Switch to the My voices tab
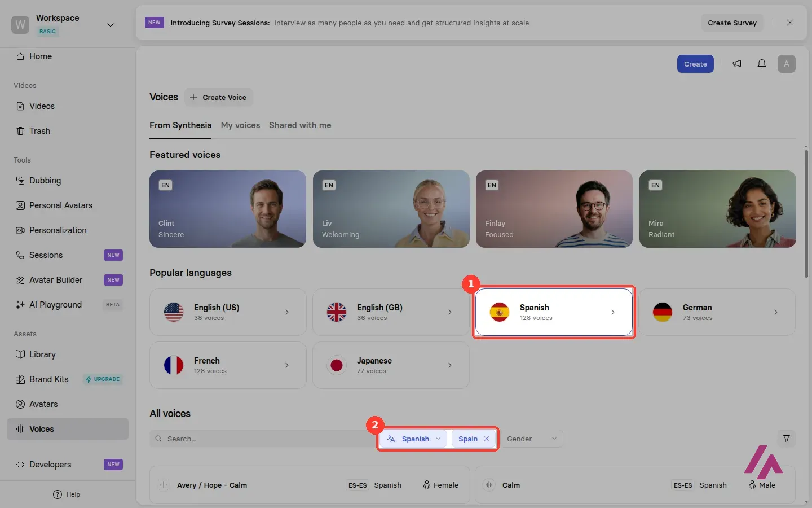812x508 pixels. coord(240,125)
